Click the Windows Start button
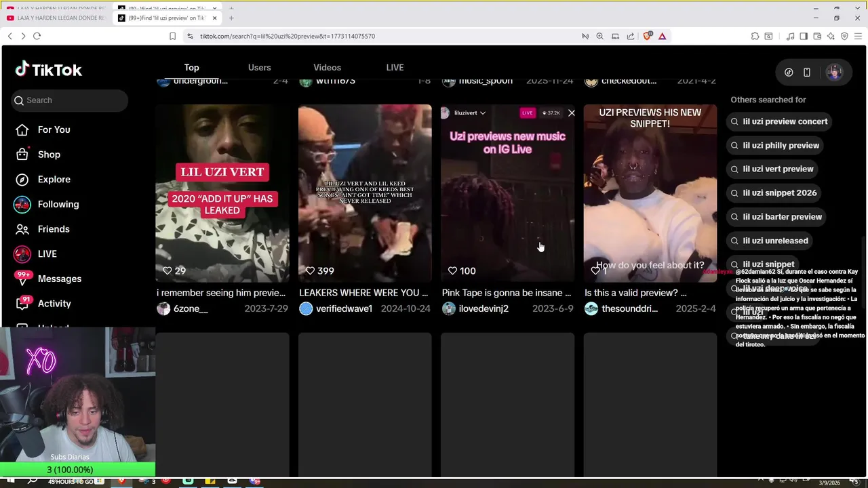Viewport: 868px width, 488px height. point(12,481)
